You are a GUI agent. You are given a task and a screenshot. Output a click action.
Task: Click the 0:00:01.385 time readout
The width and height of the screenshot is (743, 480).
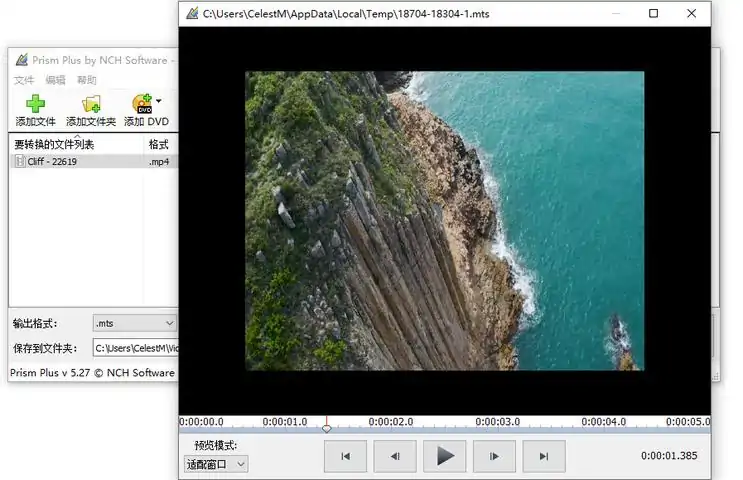[x=669, y=456]
